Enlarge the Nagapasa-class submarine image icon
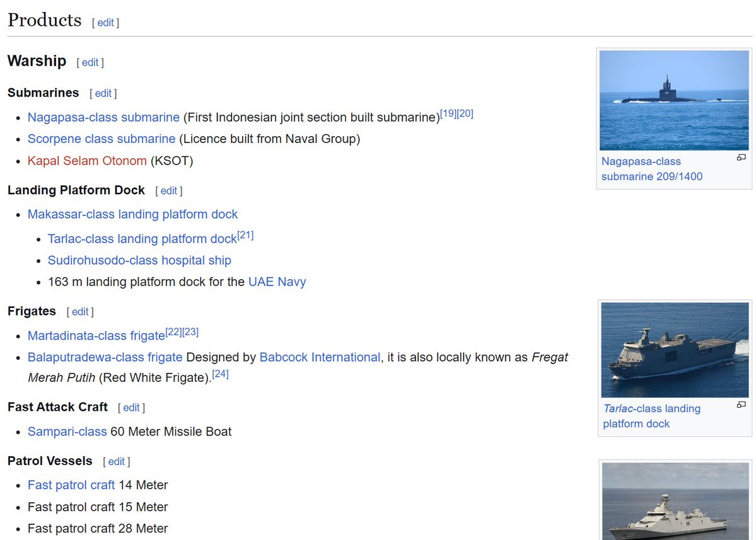756x540 pixels. tap(741, 158)
